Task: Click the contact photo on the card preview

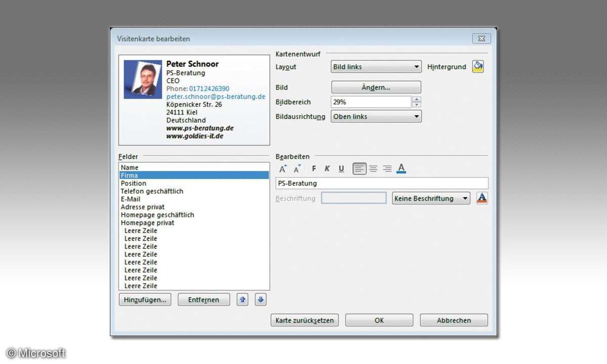Action: [x=143, y=79]
